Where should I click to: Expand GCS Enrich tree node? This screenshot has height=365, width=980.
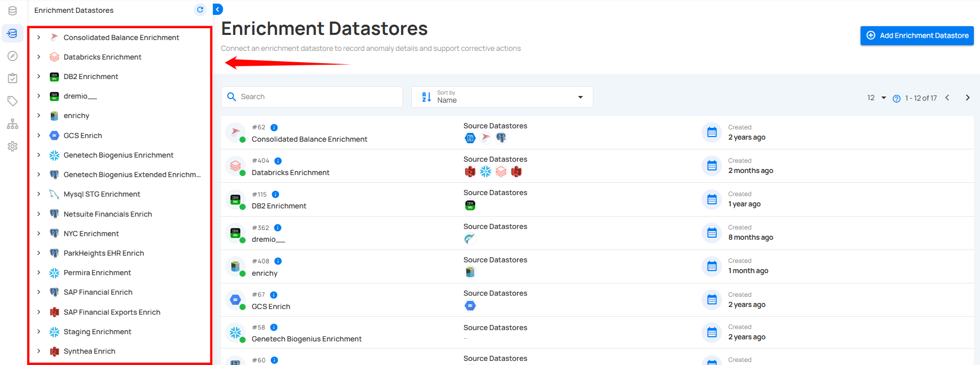[x=38, y=136]
